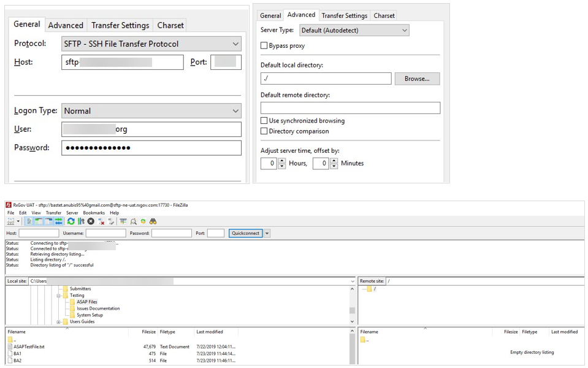This screenshot has height=368, width=588.
Task: Expand the Users Guides folder node
Action: (58, 322)
